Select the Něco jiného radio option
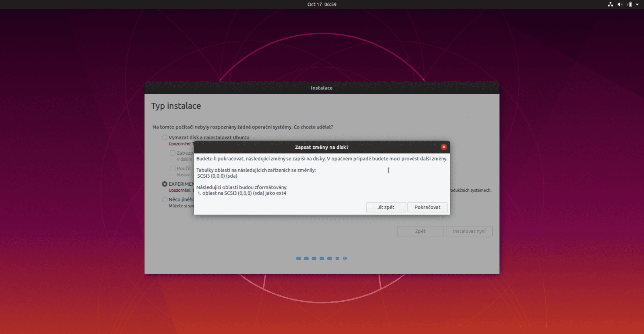 [x=165, y=199]
